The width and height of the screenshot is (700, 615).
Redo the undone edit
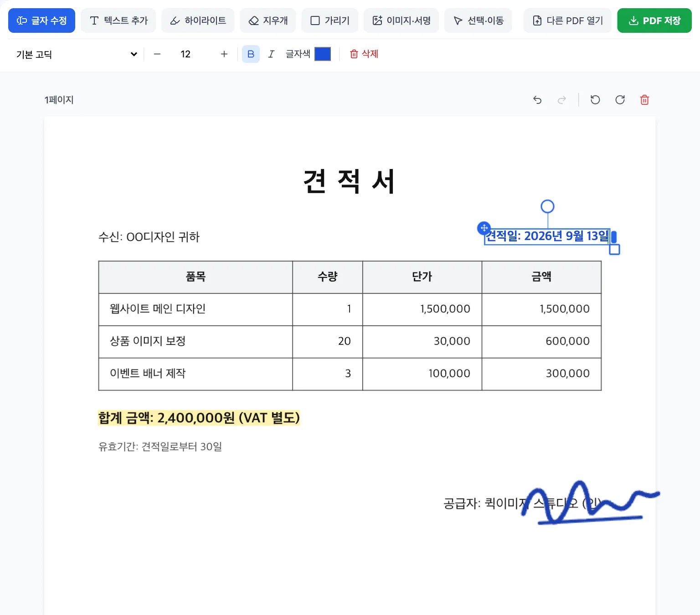point(562,100)
